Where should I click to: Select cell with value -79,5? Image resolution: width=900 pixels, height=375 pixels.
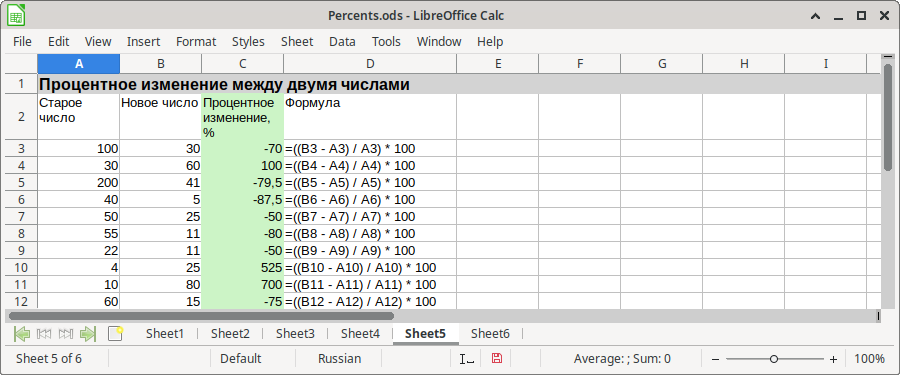tap(243, 183)
